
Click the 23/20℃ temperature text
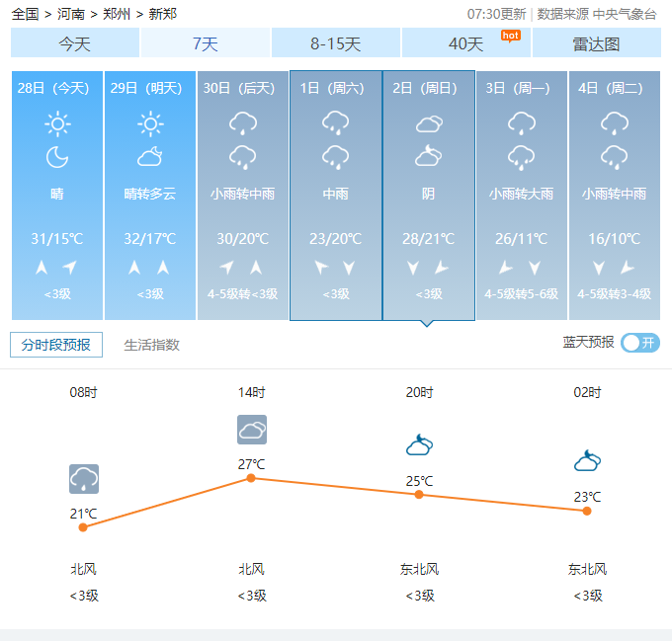(x=336, y=238)
